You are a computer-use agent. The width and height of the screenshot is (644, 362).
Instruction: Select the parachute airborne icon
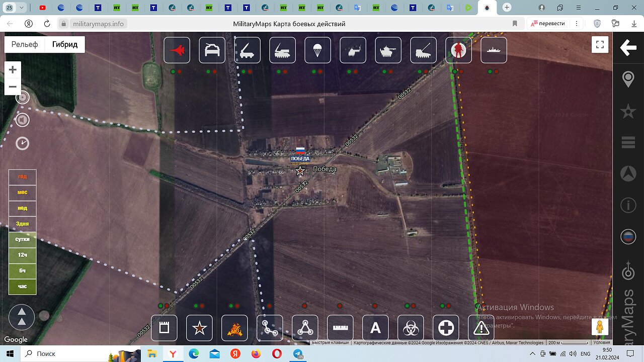318,50
